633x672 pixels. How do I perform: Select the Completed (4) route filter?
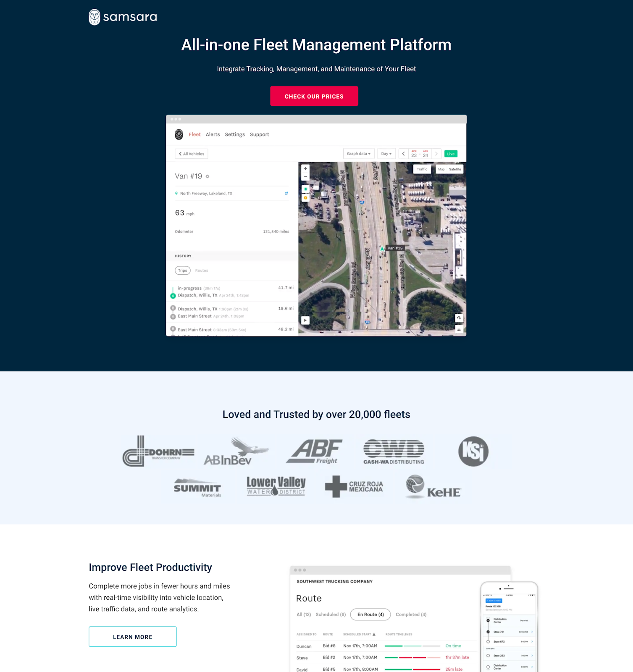pos(411,614)
